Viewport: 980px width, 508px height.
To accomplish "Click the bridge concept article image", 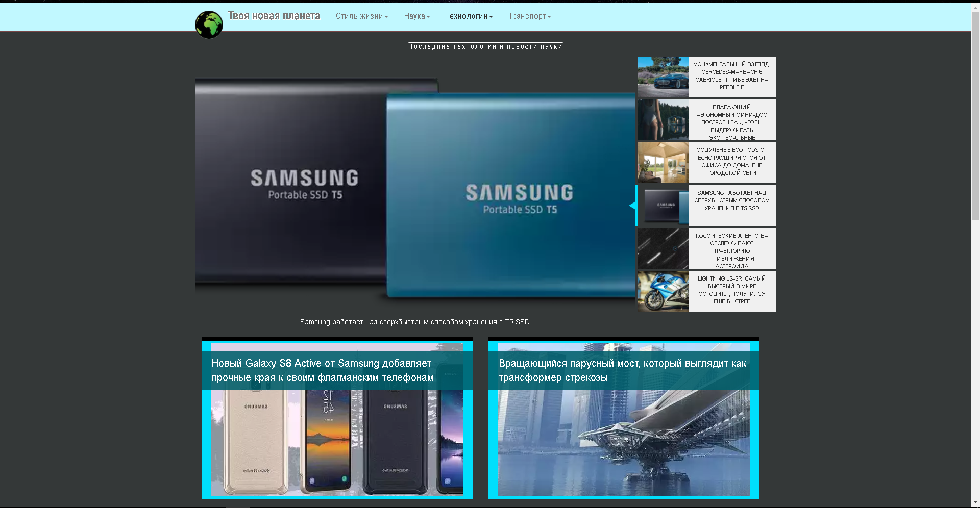I will [x=623, y=444].
